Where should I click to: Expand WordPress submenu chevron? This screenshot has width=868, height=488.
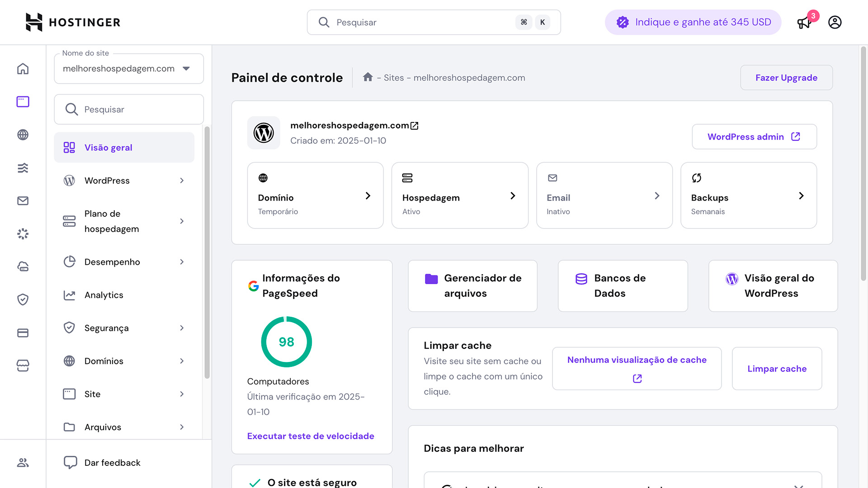coord(182,181)
